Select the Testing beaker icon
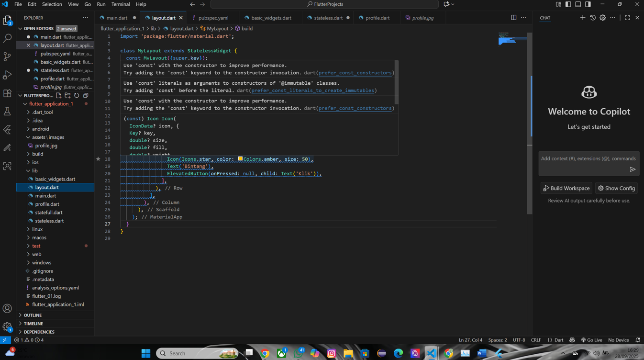Viewport: 644px width, 360px height. pyautogui.click(x=7, y=111)
